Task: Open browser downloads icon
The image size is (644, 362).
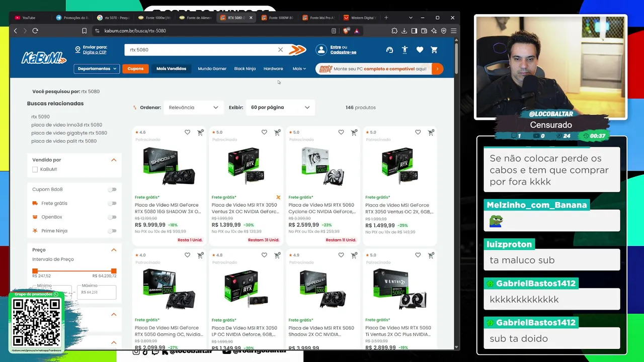Action: point(404,31)
